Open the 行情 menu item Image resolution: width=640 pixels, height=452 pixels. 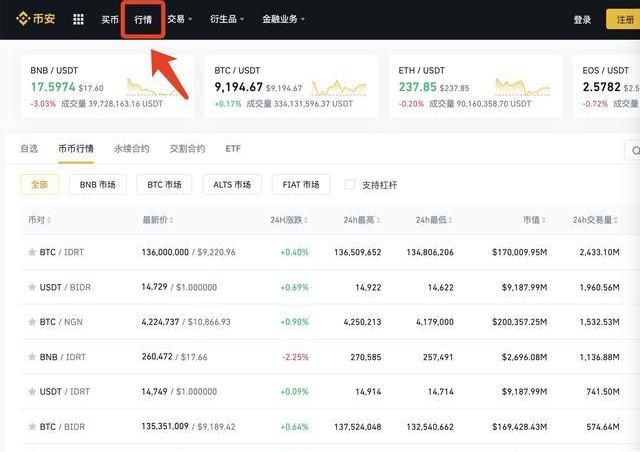[x=143, y=19]
